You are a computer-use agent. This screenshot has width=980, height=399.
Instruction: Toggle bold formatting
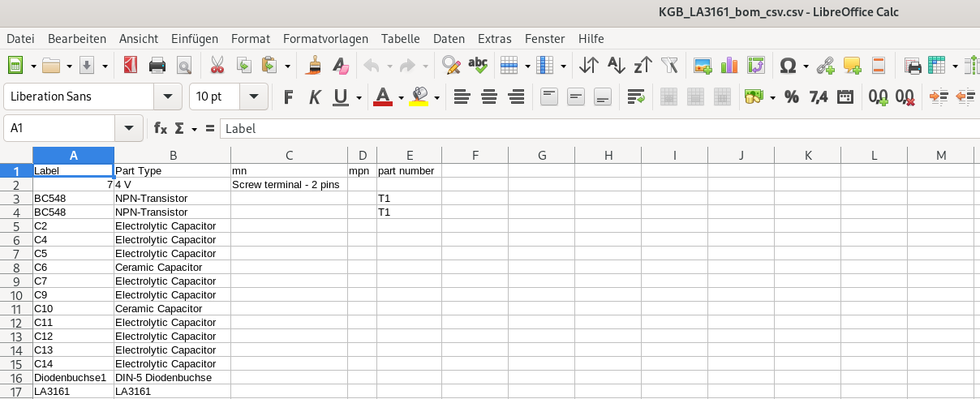(288, 97)
